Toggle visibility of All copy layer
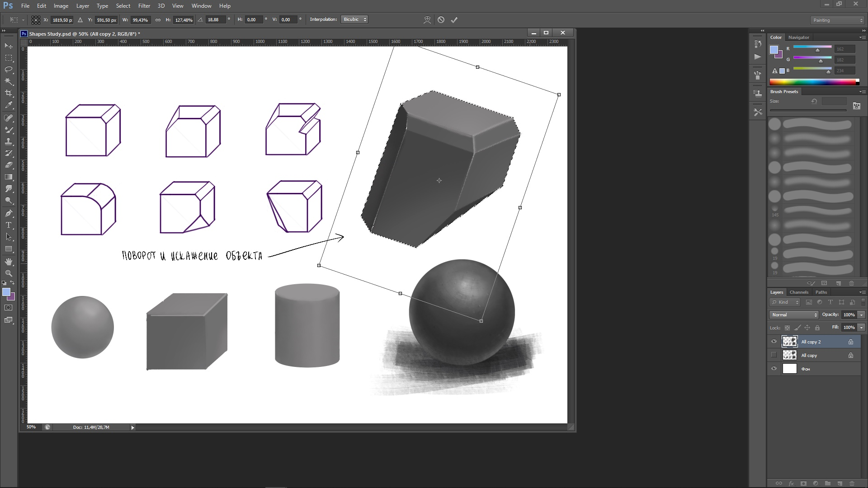This screenshot has height=488, width=868. coord(773,355)
